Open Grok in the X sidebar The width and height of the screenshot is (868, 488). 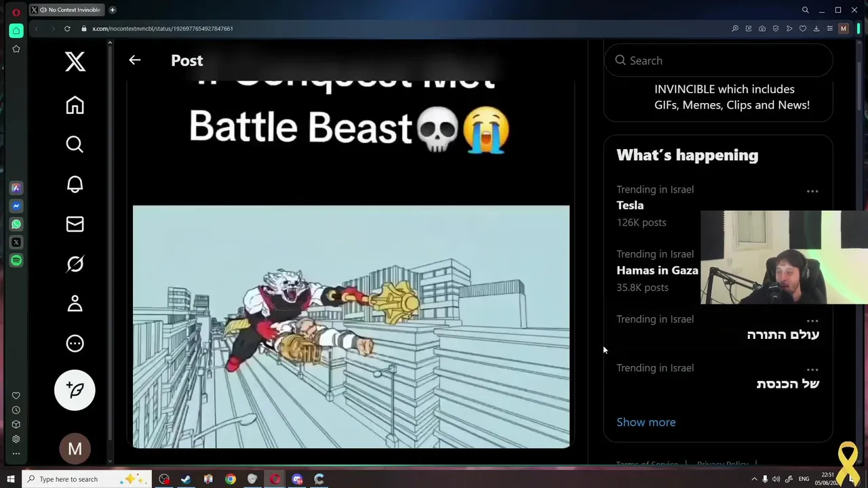(x=75, y=264)
